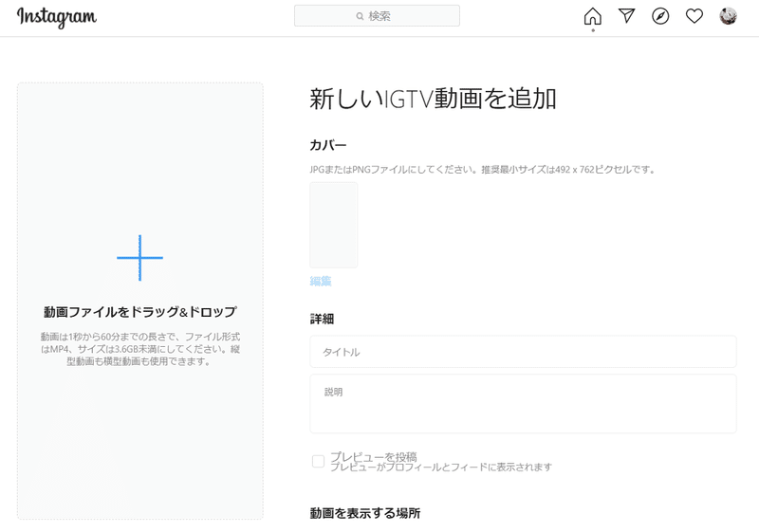This screenshot has width=759, height=532.
Task: Click the magnifier icon in search box
Action: 360,16
